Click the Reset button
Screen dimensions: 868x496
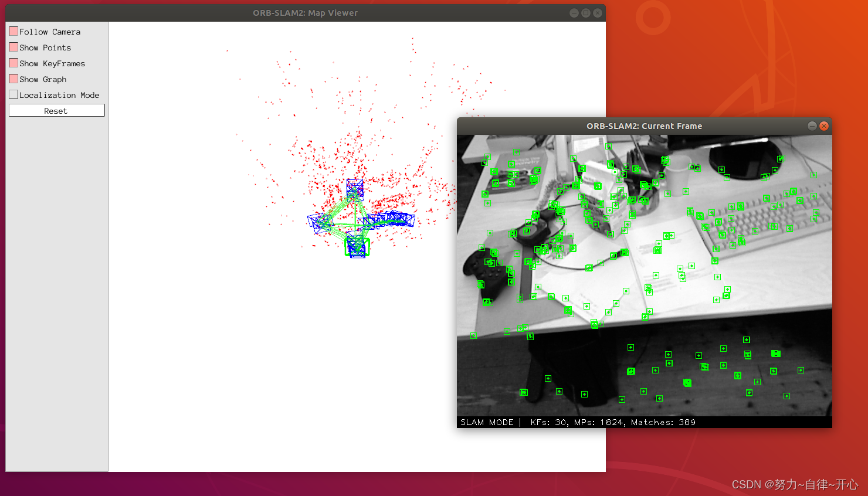click(x=56, y=111)
